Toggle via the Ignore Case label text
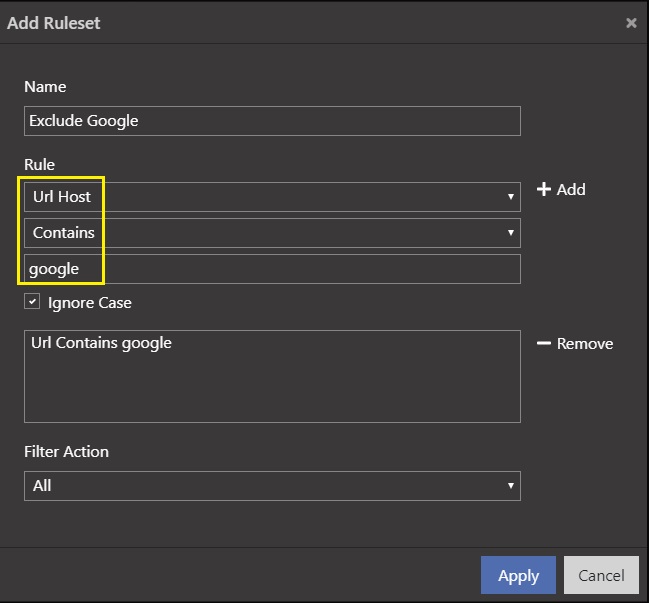The width and height of the screenshot is (649, 603). pos(89,302)
